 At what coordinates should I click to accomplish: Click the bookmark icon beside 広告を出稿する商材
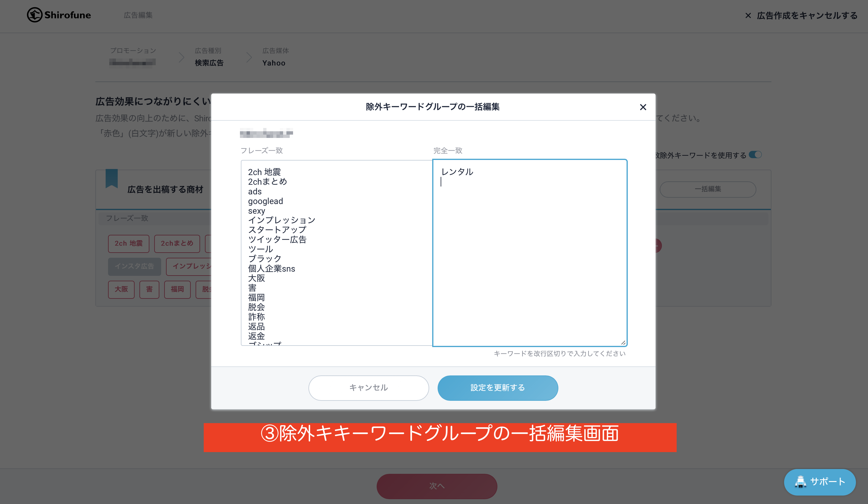[112, 178]
